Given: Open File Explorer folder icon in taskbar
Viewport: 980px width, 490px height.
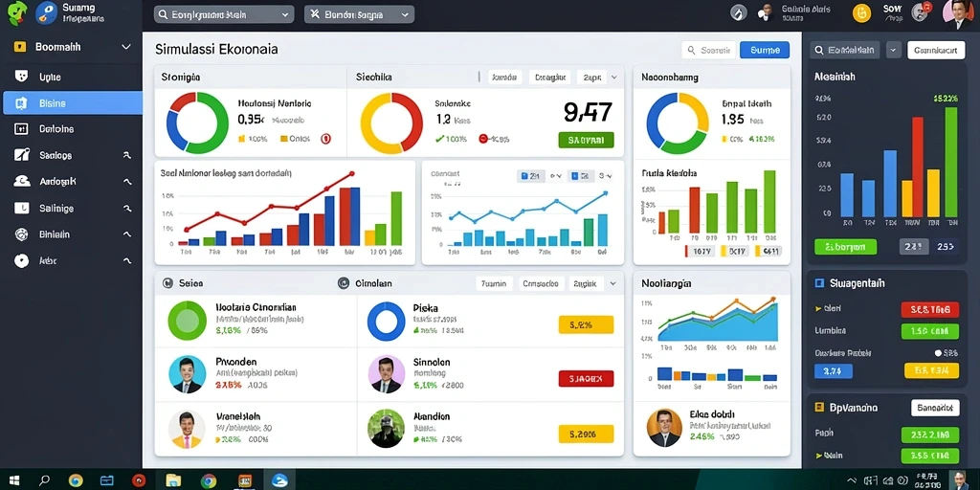Looking at the screenshot, I should (173, 480).
